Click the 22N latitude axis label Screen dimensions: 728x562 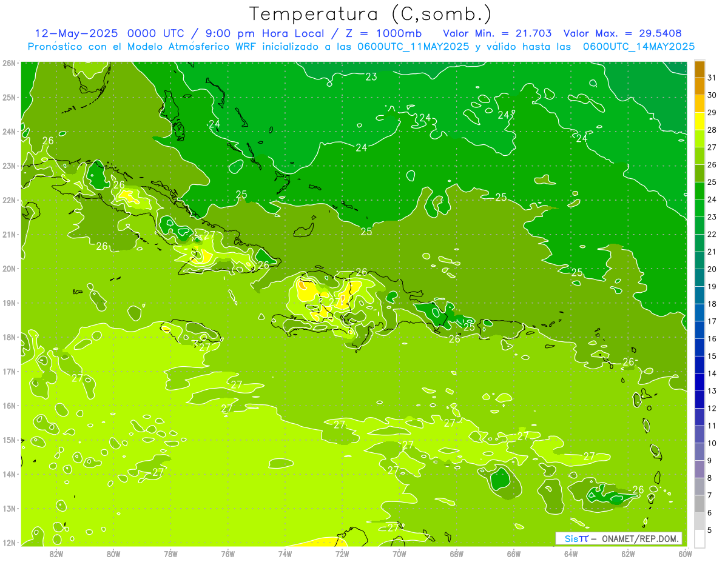point(8,200)
